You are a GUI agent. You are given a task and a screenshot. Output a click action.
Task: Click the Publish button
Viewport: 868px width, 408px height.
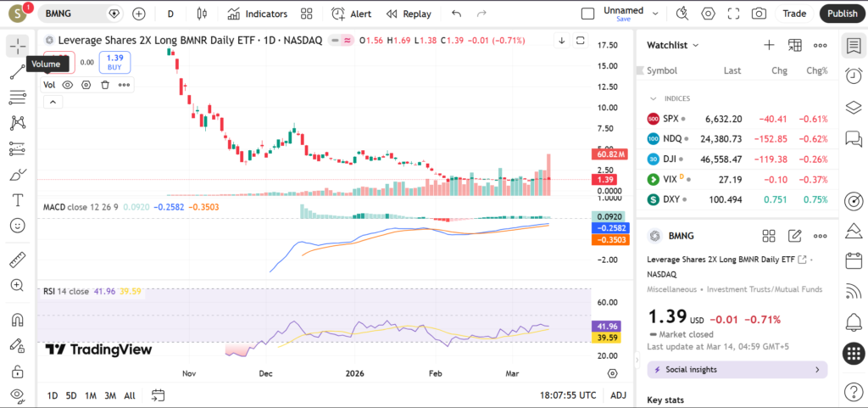[x=842, y=14]
